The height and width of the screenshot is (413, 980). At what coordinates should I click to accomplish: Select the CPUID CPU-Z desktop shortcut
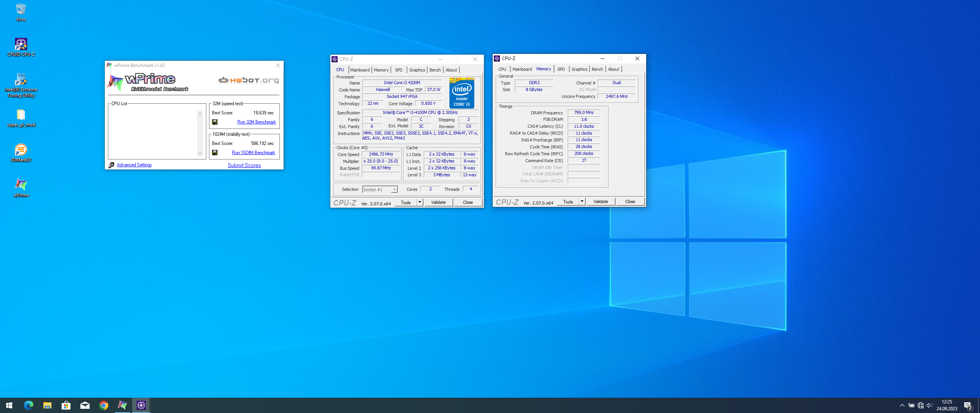click(x=21, y=47)
